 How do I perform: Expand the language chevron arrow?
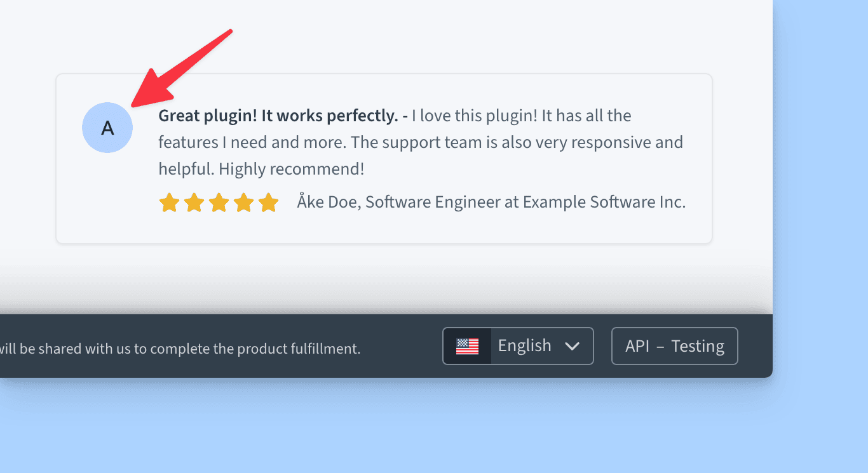pos(572,346)
